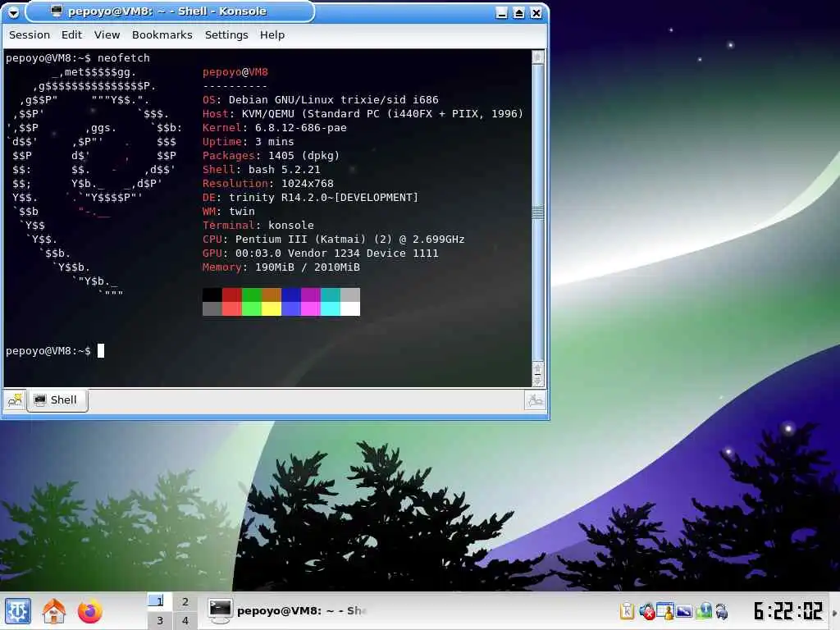Open the calendar reminder tray icon
Screen dimensions: 840x630
[x=664, y=610]
